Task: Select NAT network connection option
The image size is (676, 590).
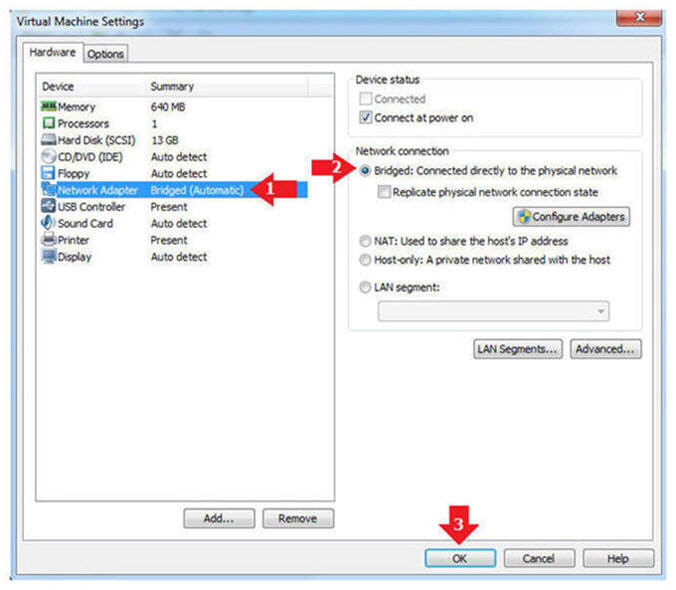Action: (365, 241)
